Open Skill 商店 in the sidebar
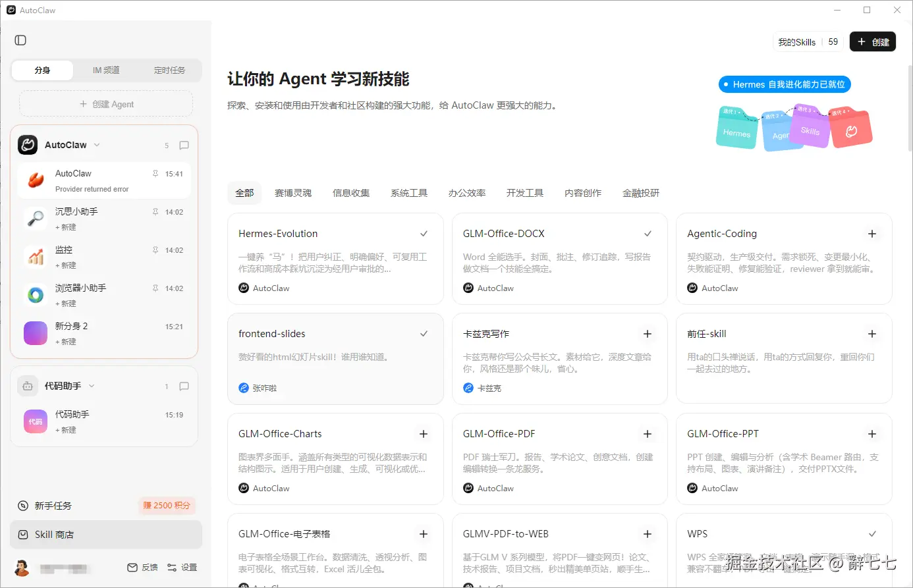 [x=106, y=535]
